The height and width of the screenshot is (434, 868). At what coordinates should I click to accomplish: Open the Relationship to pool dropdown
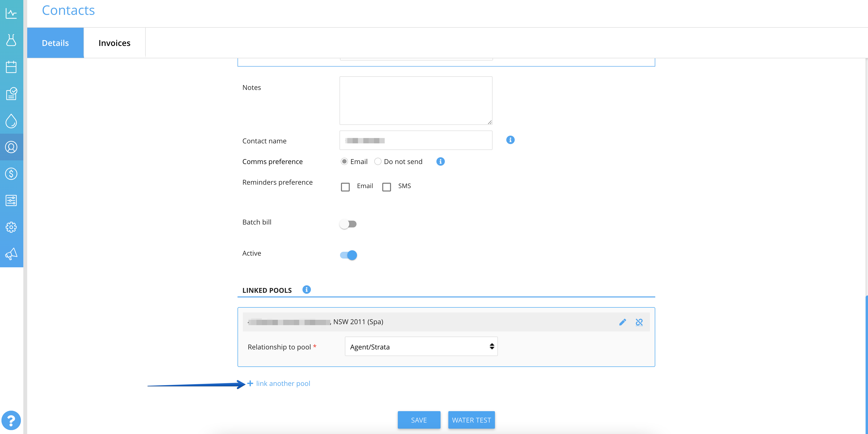click(421, 346)
